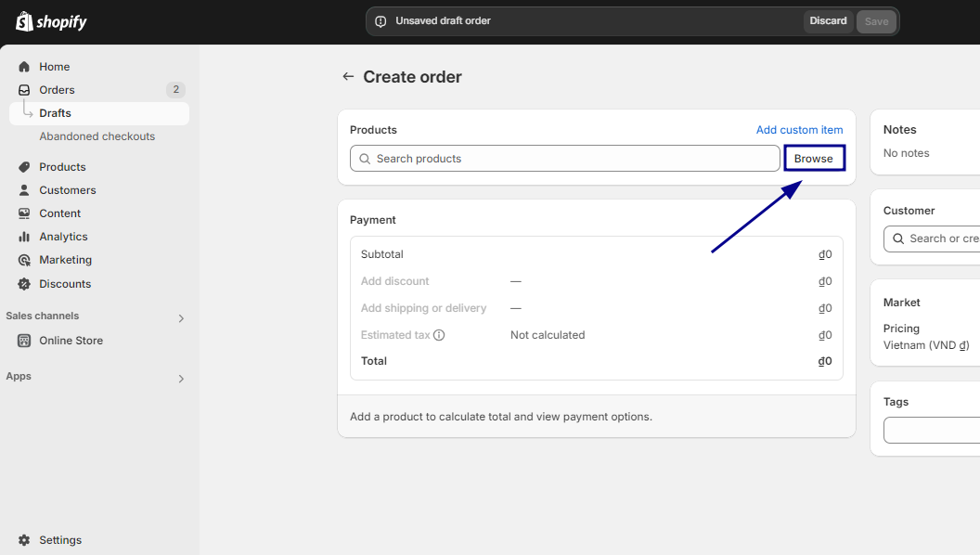This screenshot has height=555, width=980.
Task: Click the Shopify logo
Action: click(x=51, y=22)
